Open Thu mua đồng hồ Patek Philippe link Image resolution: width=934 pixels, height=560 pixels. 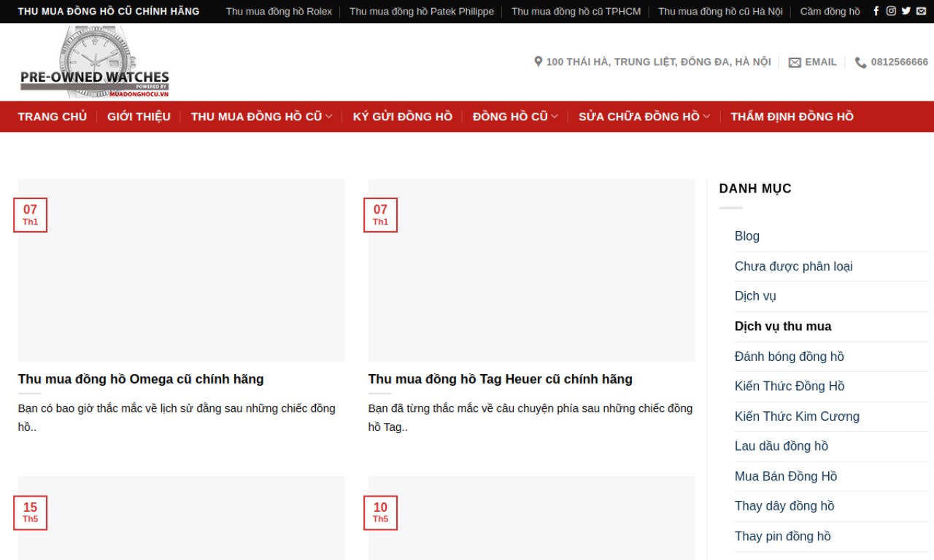tap(422, 12)
